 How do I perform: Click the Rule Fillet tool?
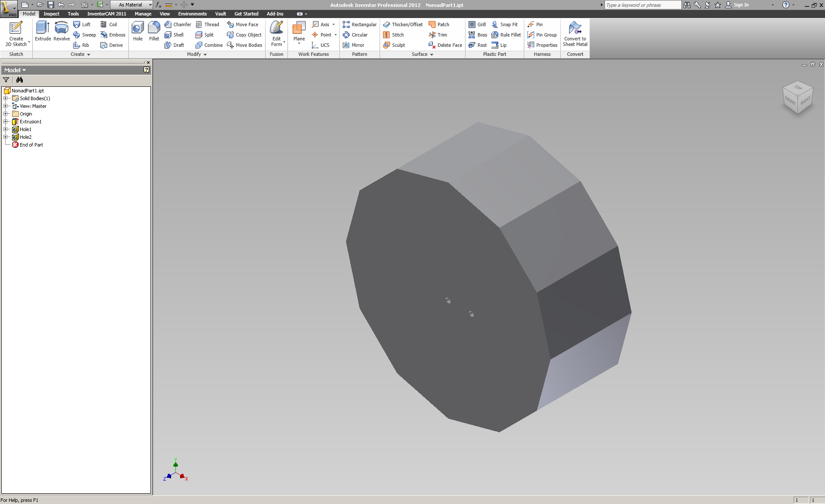click(x=506, y=35)
